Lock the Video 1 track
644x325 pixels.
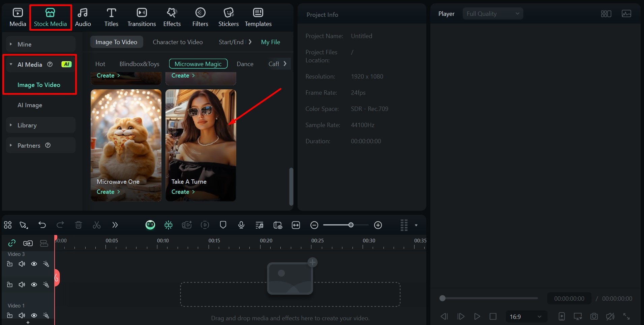point(10,316)
